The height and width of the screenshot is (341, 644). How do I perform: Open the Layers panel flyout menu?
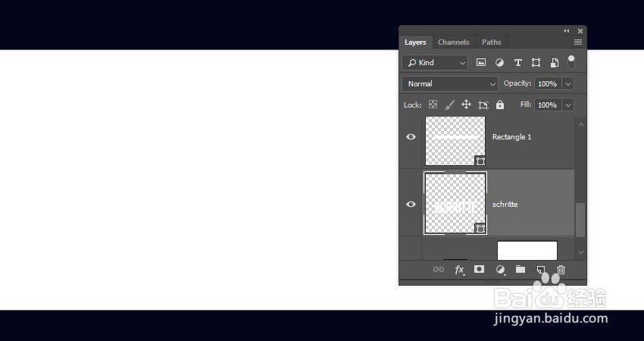click(x=578, y=42)
